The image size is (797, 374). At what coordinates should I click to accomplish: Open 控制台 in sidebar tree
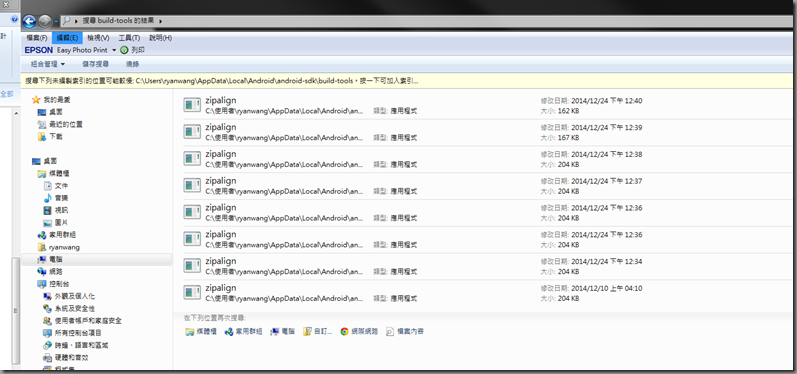click(x=53, y=284)
